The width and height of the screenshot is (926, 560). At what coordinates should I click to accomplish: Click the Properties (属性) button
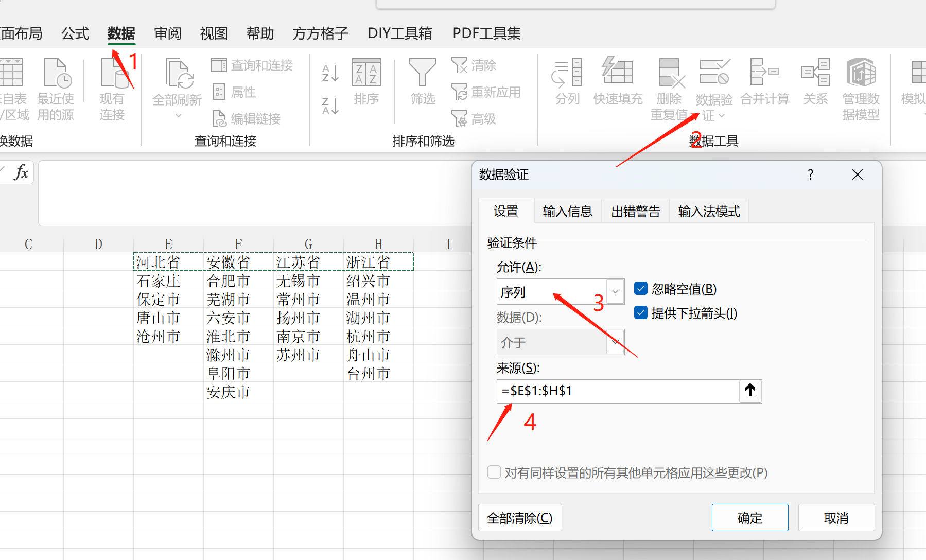pyautogui.click(x=234, y=92)
